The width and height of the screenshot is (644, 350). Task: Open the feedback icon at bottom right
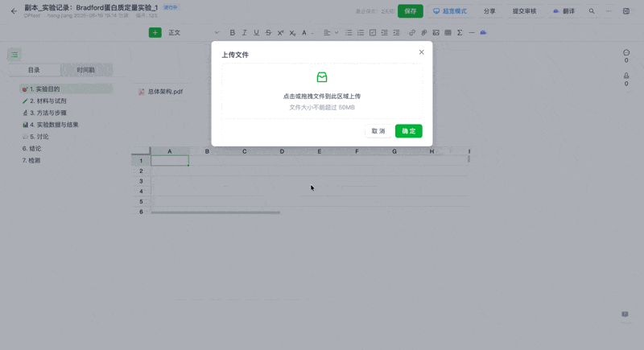pos(625,315)
